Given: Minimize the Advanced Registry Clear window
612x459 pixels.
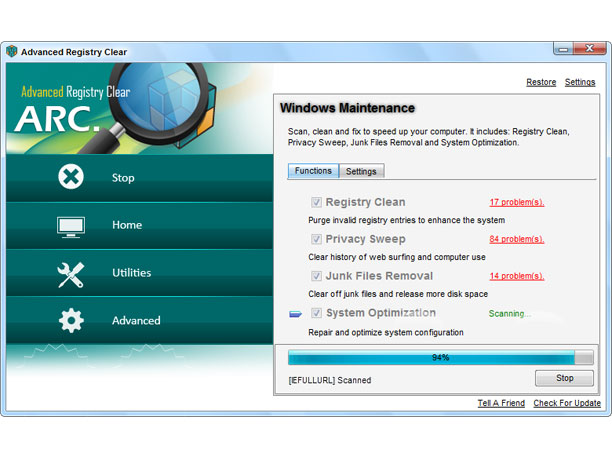Looking at the screenshot, I should 563,49.
